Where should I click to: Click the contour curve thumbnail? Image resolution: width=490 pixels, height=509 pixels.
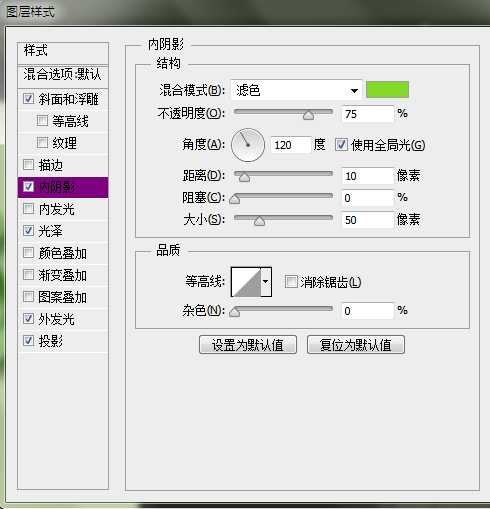246,282
